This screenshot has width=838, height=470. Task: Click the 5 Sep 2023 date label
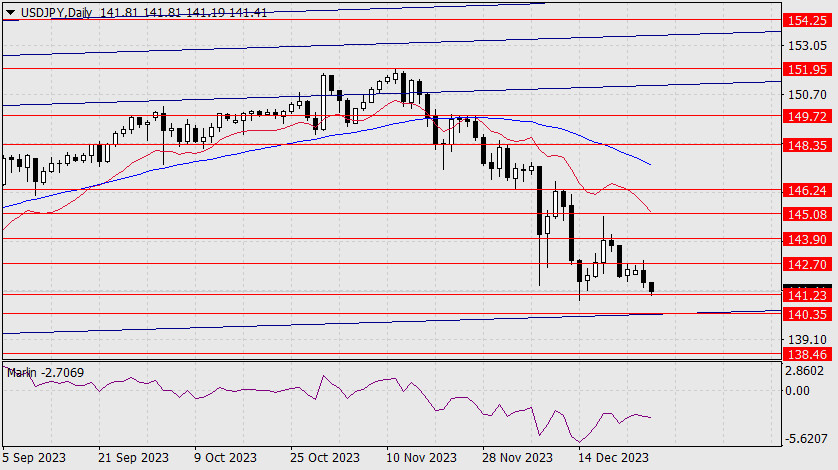tap(34, 458)
